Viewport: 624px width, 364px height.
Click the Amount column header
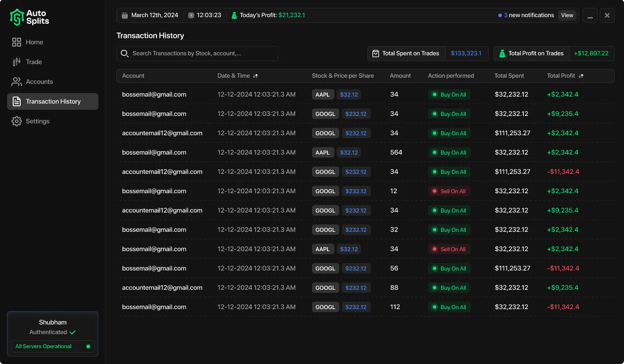[400, 76]
